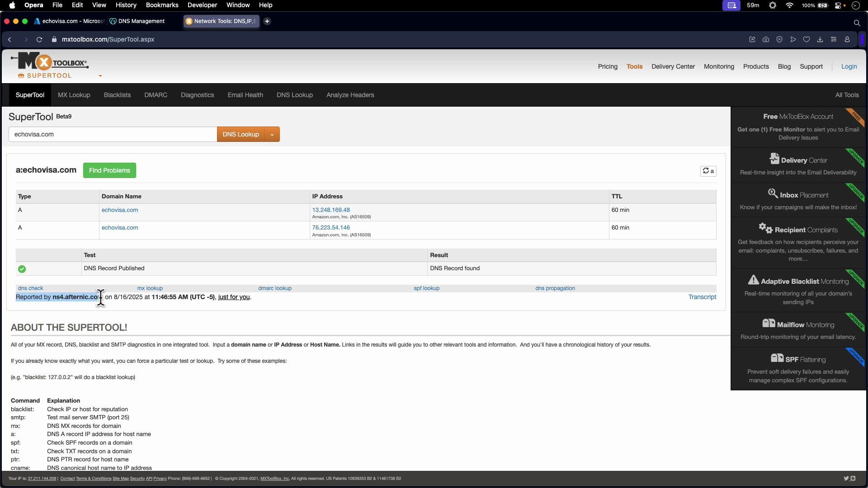The width and height of the screenshot is (868, 488).
Task: Click the address bar URL
Action: [x=108, y=40]
